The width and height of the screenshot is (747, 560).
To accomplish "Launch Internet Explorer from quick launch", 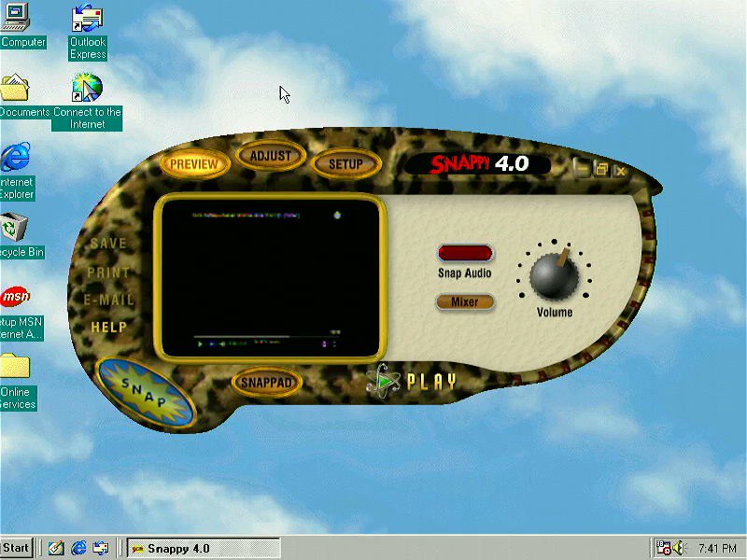I will pos(78,548).
